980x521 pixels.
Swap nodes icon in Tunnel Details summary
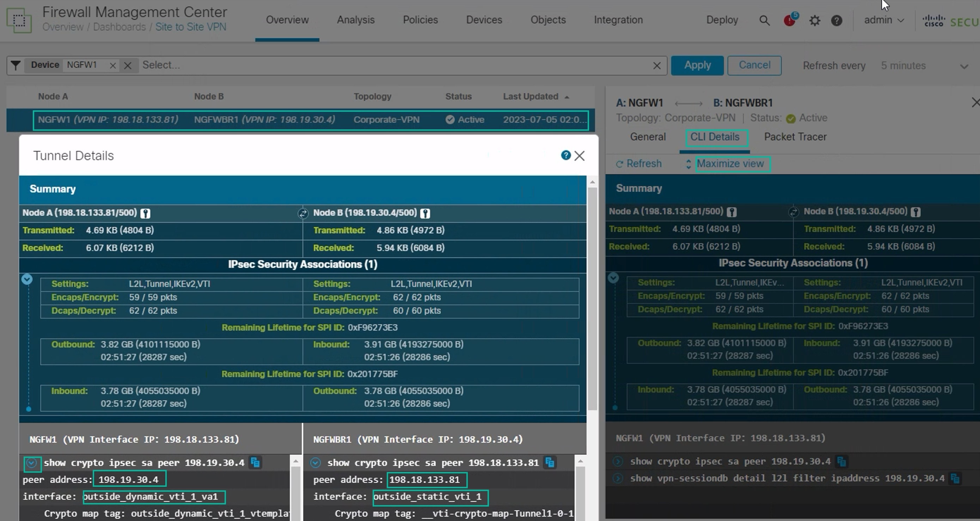click(303, 213)
